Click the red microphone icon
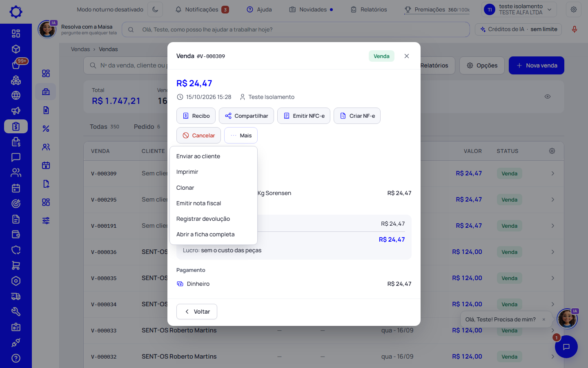Image resolution: width=588 pixels, height=368 pixels. click(575, 29)
